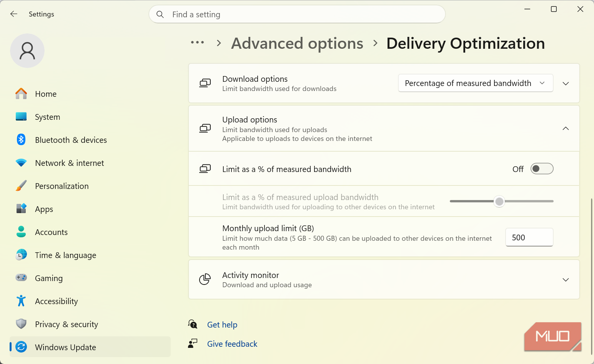Open Accessibility settings
This screenshot has width=594, height=364.
coord(90,301)
